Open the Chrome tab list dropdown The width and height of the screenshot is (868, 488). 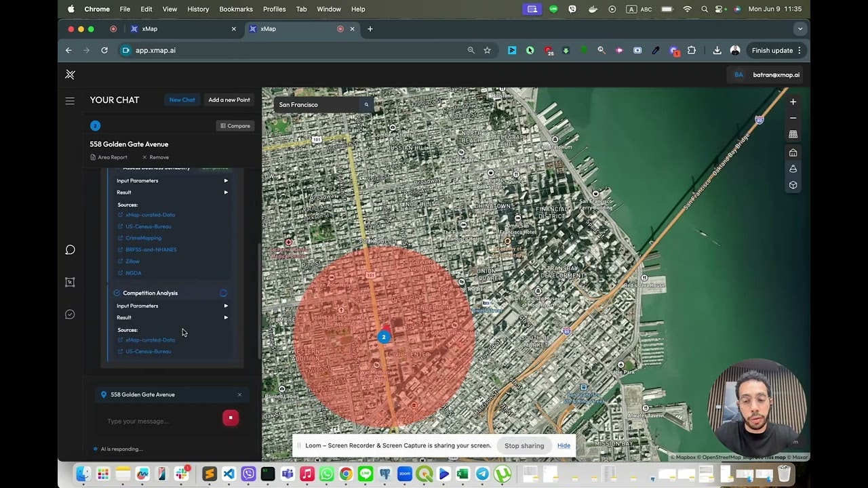click(x=800, y=29)
